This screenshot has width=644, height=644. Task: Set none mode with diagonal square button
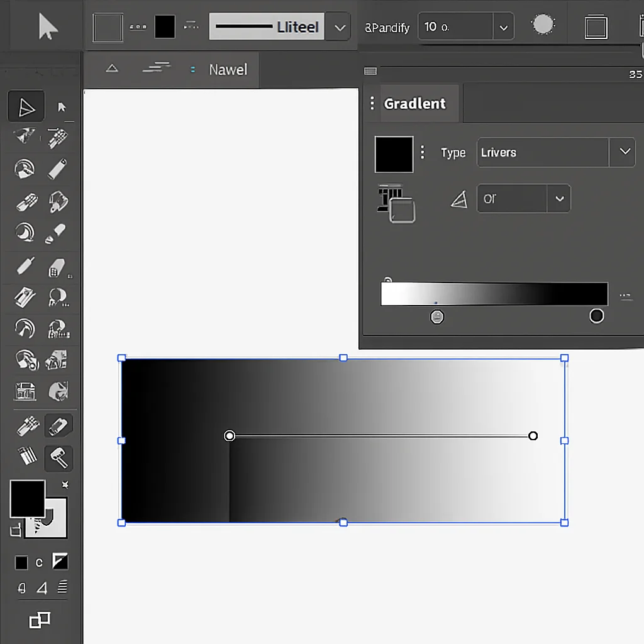click(x=60, y=561)
